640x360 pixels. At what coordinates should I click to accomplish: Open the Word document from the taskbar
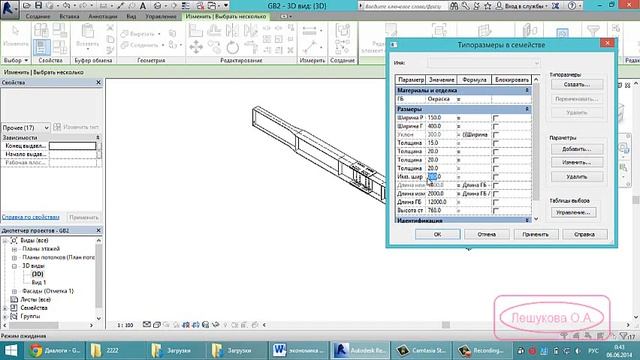[300, 350]
